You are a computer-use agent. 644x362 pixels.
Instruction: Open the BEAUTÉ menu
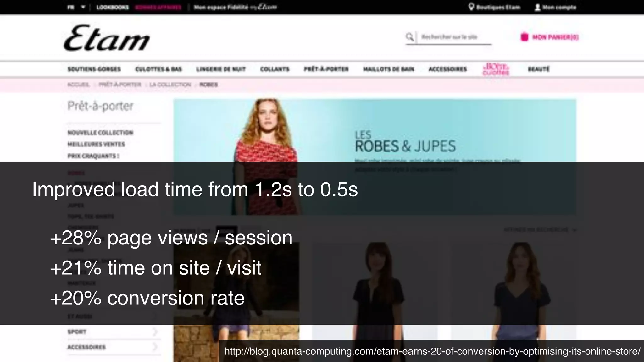tap(538, 69)
